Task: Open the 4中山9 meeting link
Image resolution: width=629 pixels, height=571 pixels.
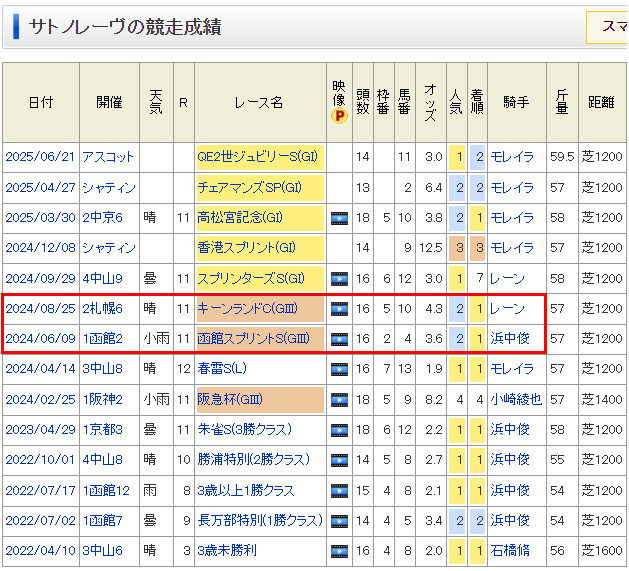Action: (102, 278)
